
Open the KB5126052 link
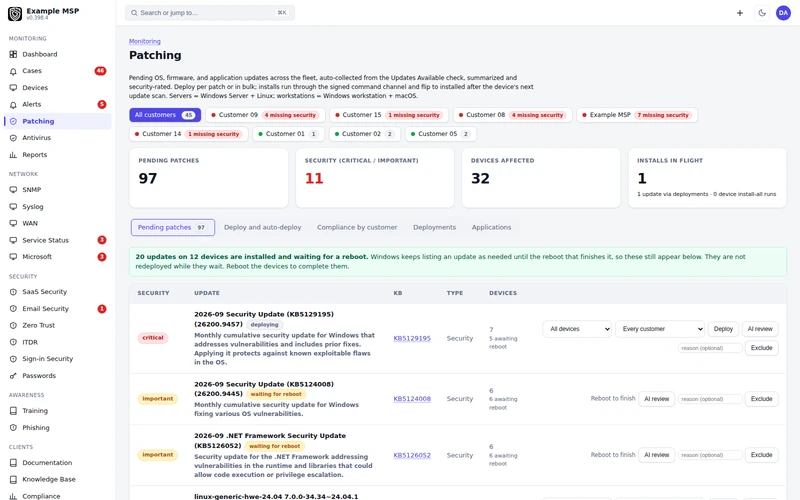click(x=412, y=455)
